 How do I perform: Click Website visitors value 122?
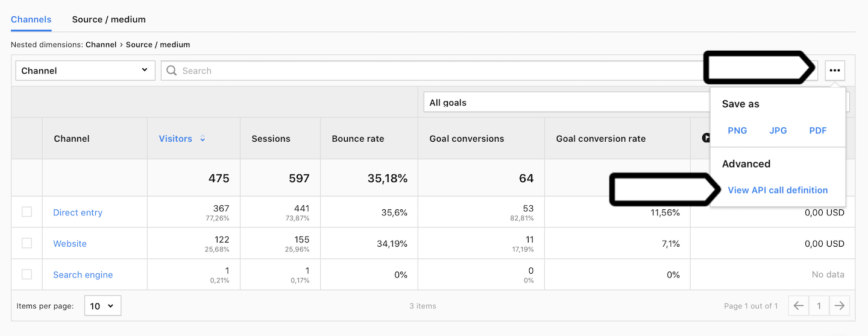click(x=221, y=239)
